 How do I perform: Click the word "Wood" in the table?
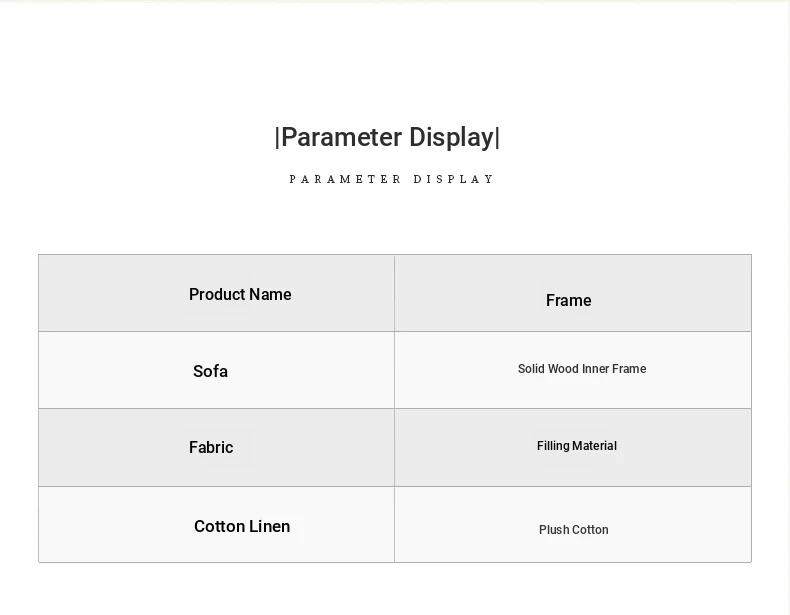(563, 370)
